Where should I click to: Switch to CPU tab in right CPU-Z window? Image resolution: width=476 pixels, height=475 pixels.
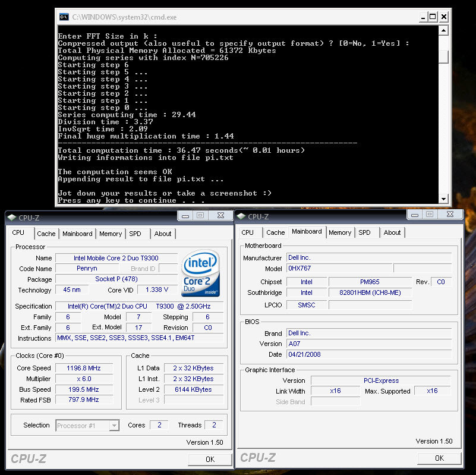[x=247, y=232]
